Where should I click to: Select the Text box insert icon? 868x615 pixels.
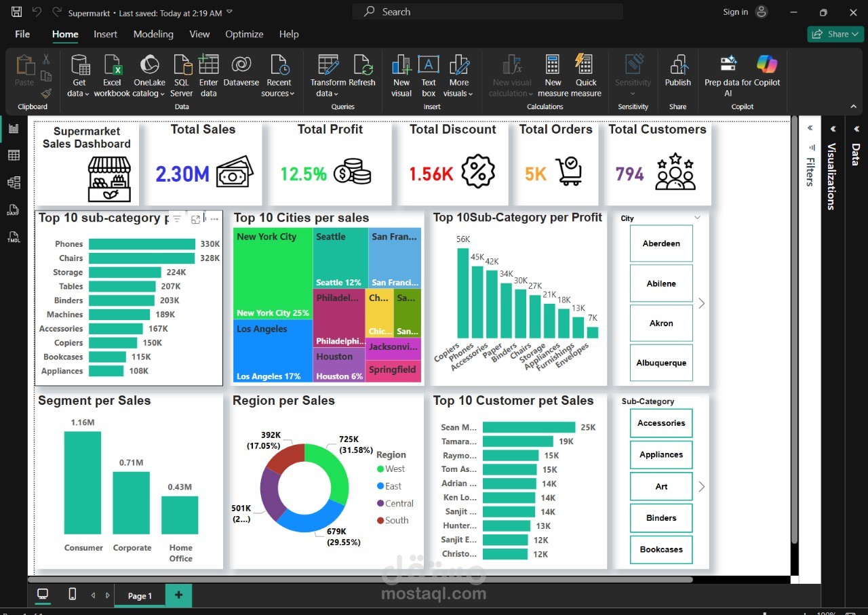(x=429, y=75)
